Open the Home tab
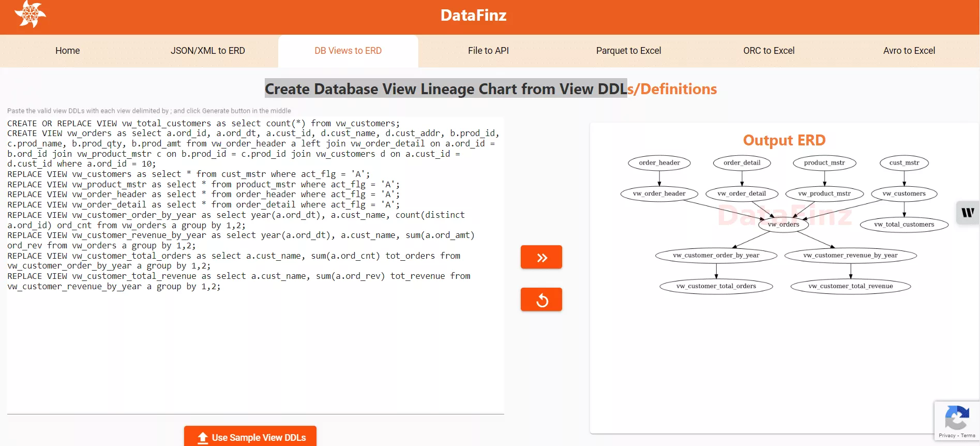Viewport: 980px width, 446px height. (x=68, y=51)
